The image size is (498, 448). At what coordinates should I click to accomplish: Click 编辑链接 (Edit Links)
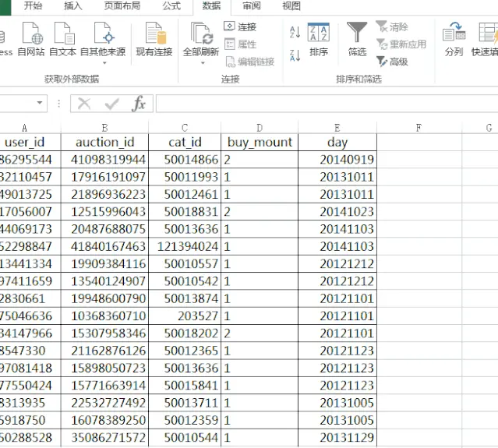click(249, 62)
